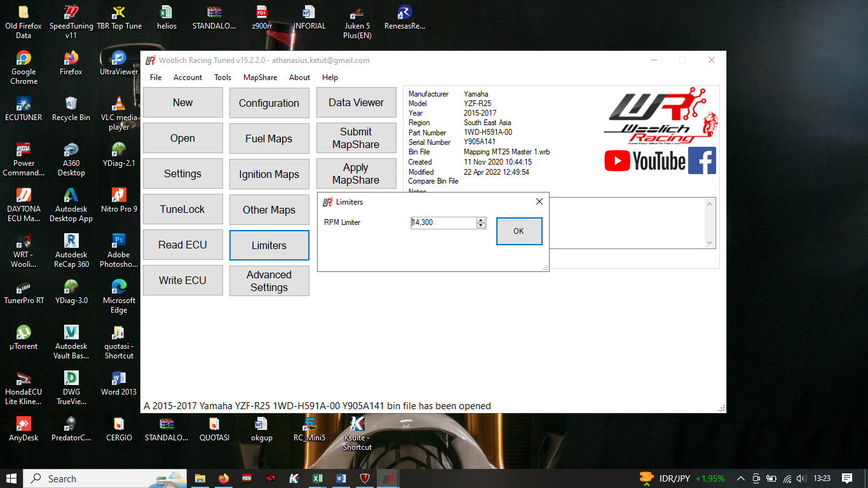This screenshot has height=488, width=868.
Task: Select the Adobe Photoshop desktop icon
Action: coord(119,250)
